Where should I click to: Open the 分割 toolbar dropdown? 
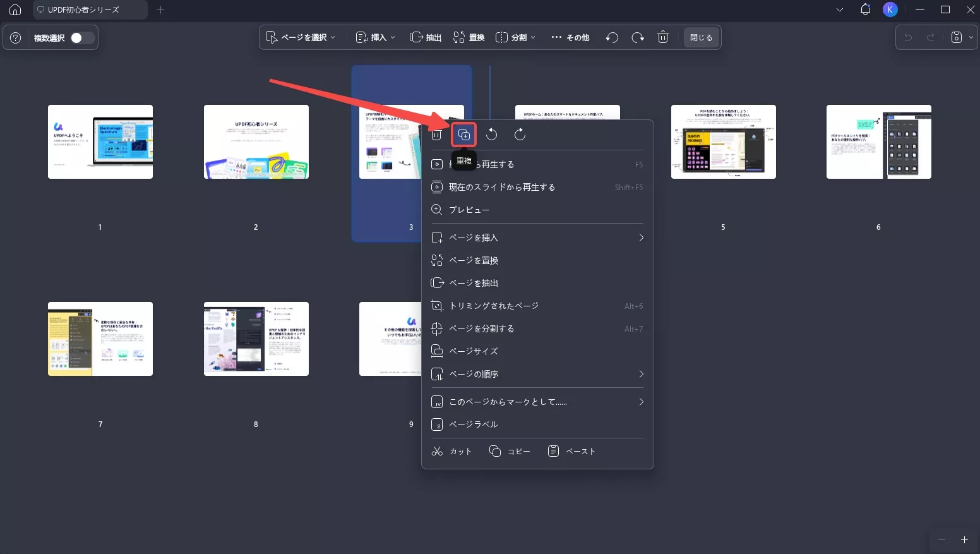[x=516, y=38]
